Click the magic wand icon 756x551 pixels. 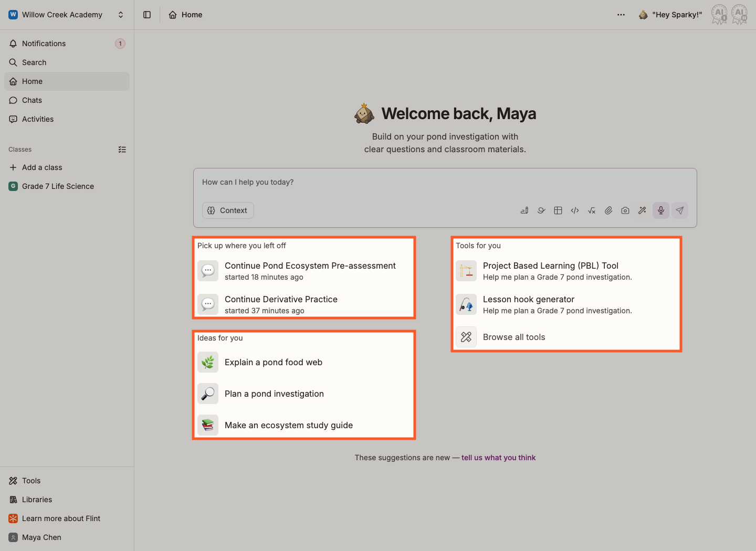coord(642,210)
